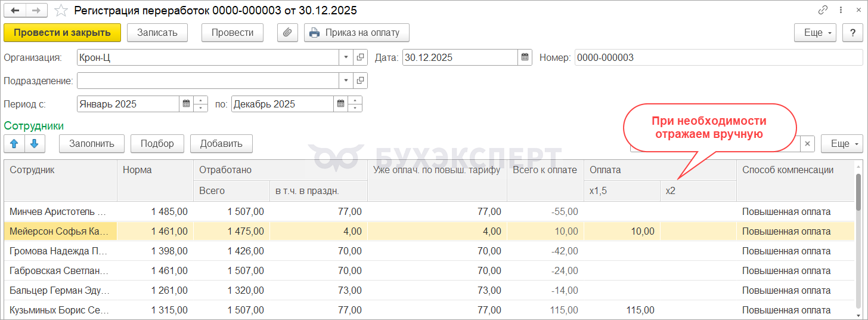Sort by the Сотрудник column header
This screenshot has height=320, width=868.
click(61, 180)
